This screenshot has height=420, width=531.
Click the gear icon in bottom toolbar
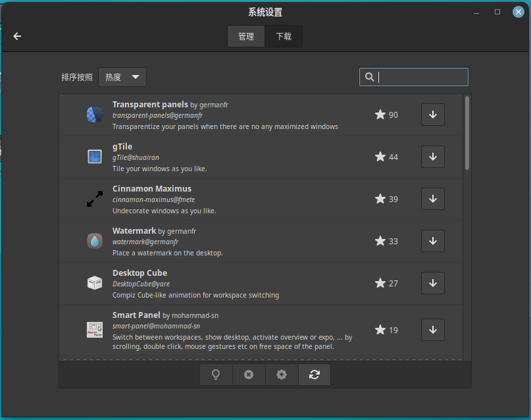pos(282,375)
